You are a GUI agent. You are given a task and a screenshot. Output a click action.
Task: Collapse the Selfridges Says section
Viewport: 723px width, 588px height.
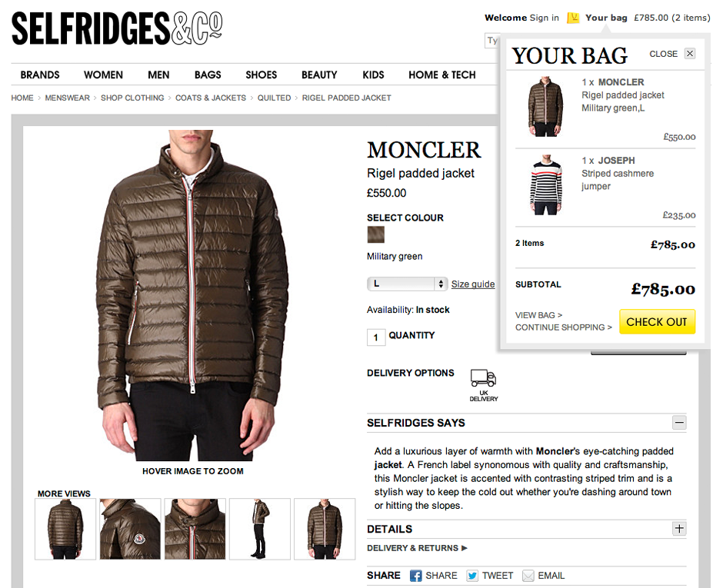pyautogui.click(x=678, y=423)
